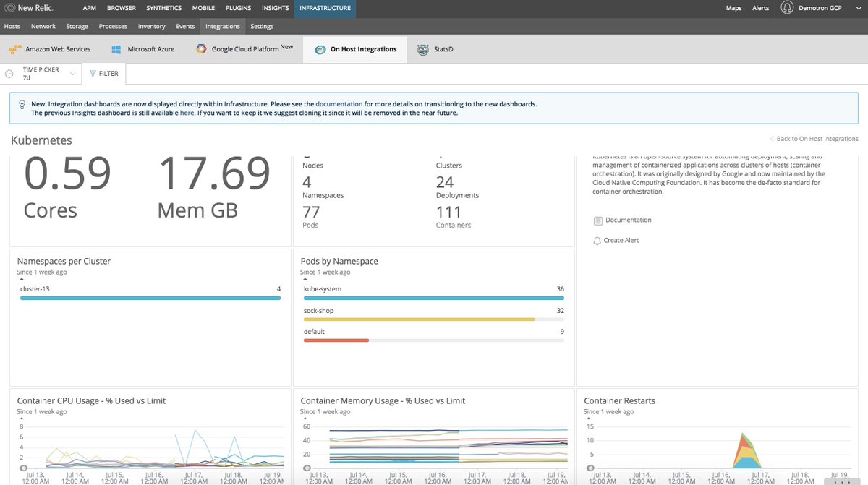Screen dimensions: 868x485
Task: Open Alerts in the top bar
Action: (x=761, y=8)
